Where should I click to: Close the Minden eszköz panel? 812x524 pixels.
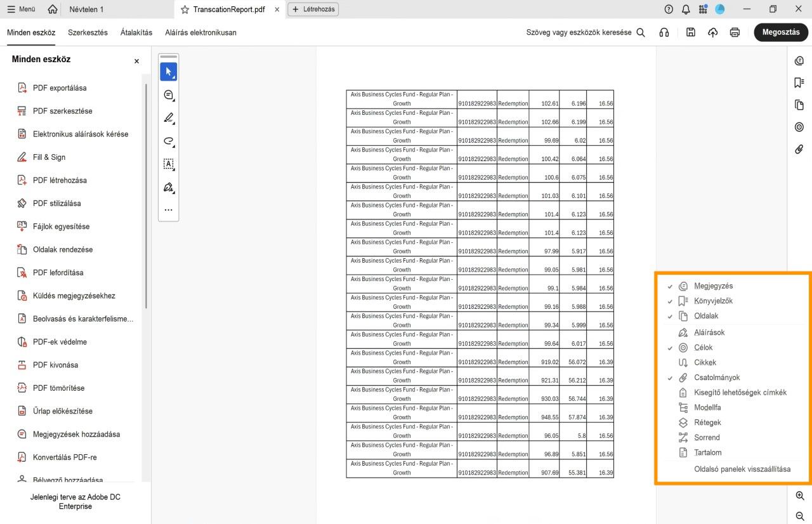pos(136,62)
